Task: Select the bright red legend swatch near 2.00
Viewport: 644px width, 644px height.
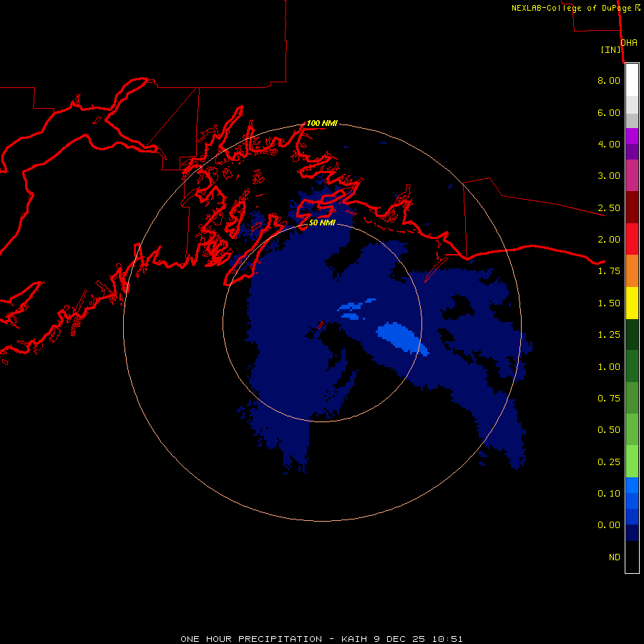Action: 632,239
